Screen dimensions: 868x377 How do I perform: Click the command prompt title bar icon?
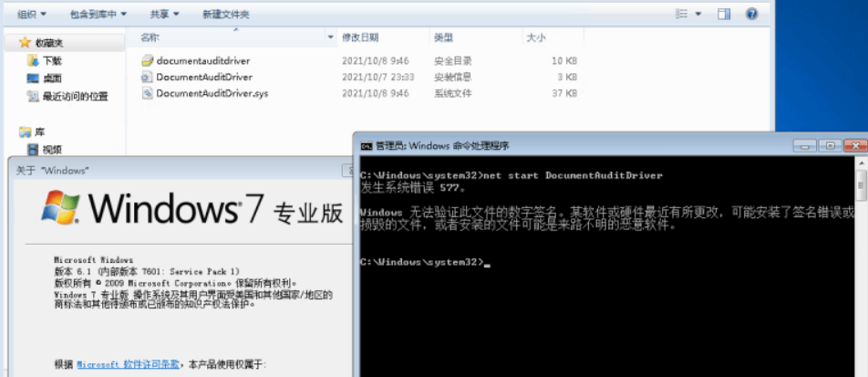[366, 146]
